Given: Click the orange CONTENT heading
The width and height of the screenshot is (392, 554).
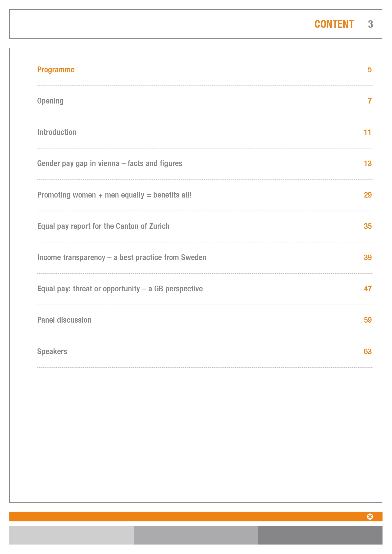Looking at the screenshot, I should pos(334,24).
